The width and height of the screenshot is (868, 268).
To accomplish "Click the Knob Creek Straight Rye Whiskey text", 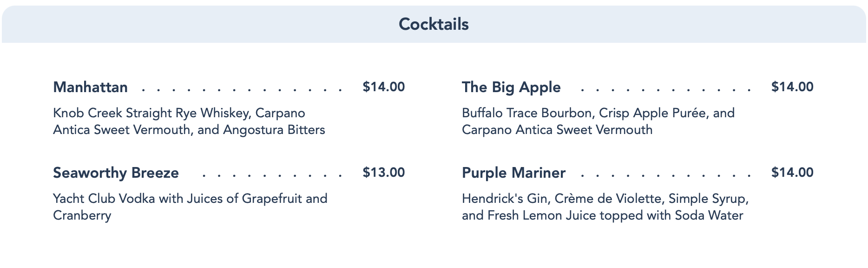I will click(x=151, y=113).
